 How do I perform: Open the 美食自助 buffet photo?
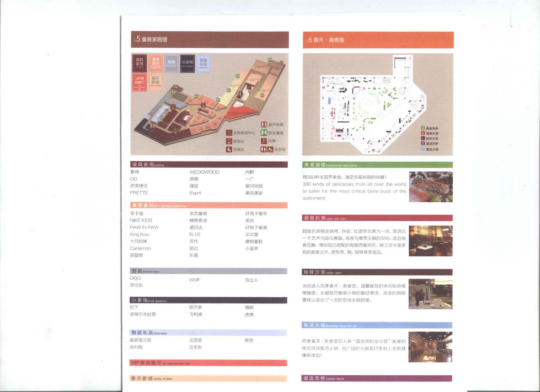(431, 187)
